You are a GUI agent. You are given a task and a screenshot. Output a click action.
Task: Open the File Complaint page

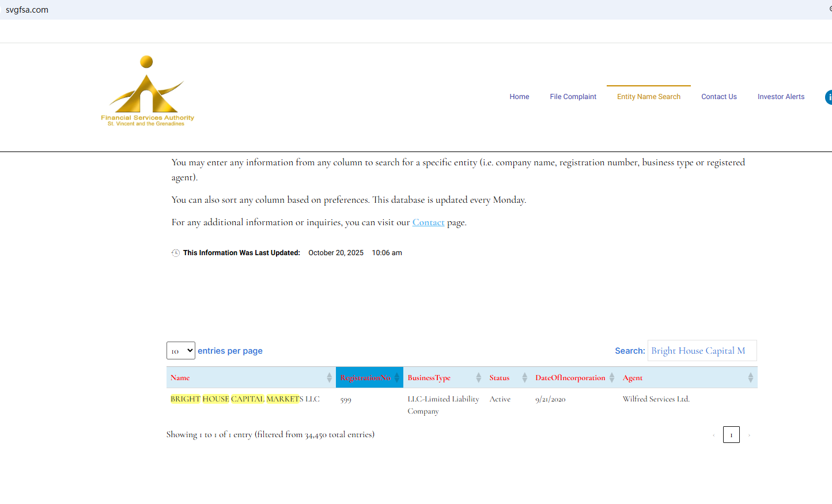[573, 97]
